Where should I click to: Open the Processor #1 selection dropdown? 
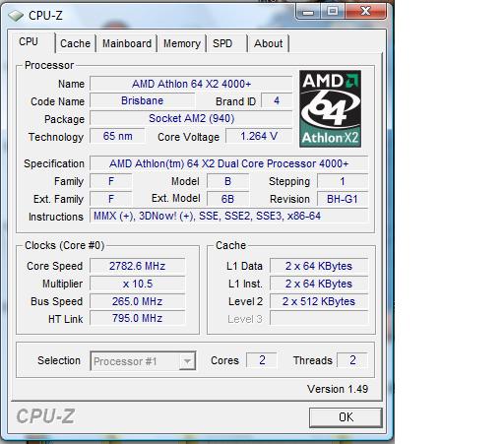pos(143,361)
